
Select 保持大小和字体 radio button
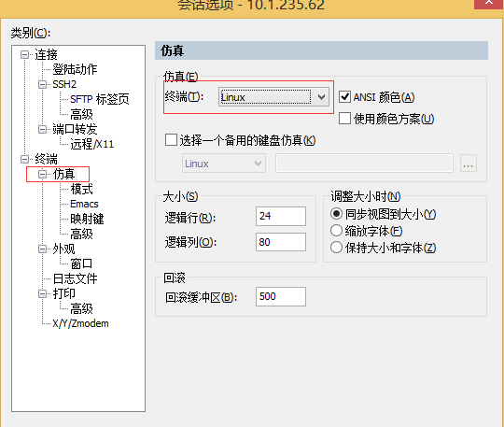336,248
